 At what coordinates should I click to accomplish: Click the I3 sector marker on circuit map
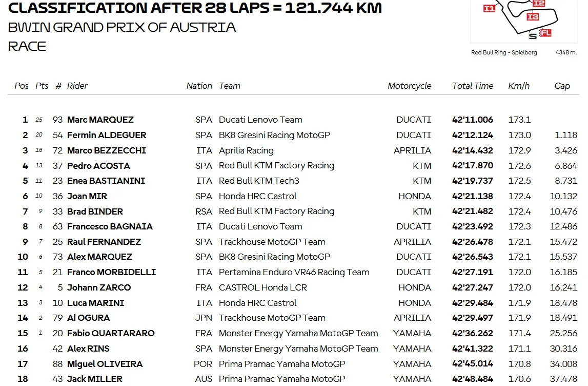pyautogui.click(x=533, y=17)
